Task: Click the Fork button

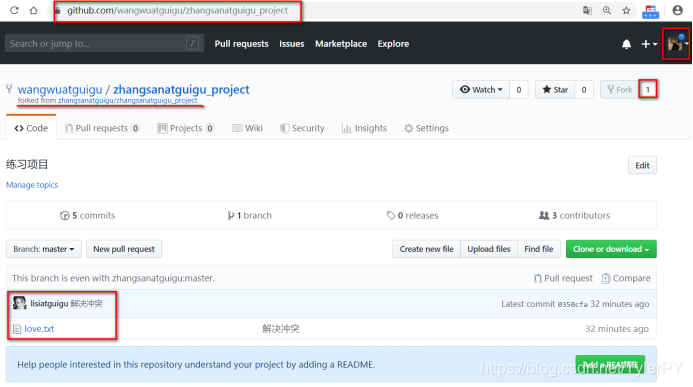Action: pyautogui.click(x=619, y=90)
